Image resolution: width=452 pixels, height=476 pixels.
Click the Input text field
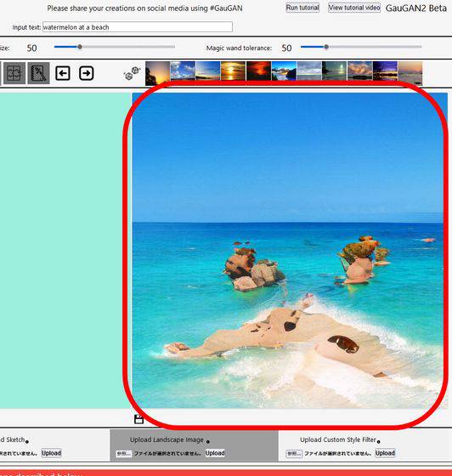(x=138, y=27)
